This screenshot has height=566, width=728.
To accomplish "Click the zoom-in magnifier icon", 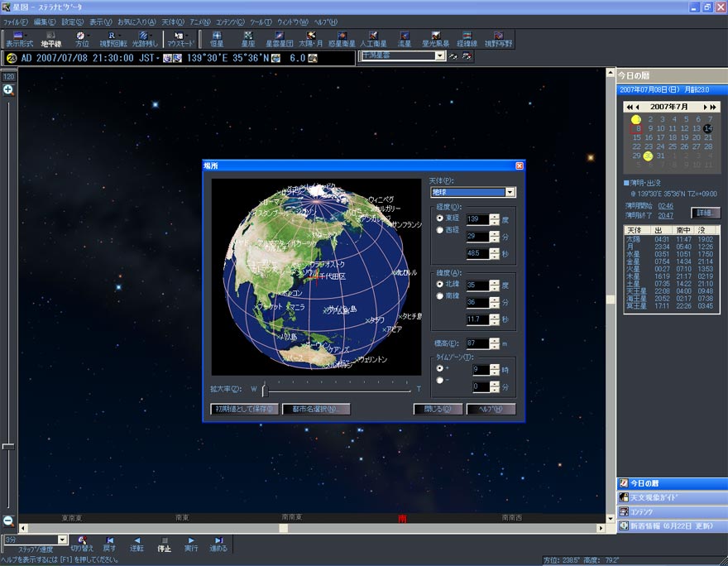I will point(9,89).
